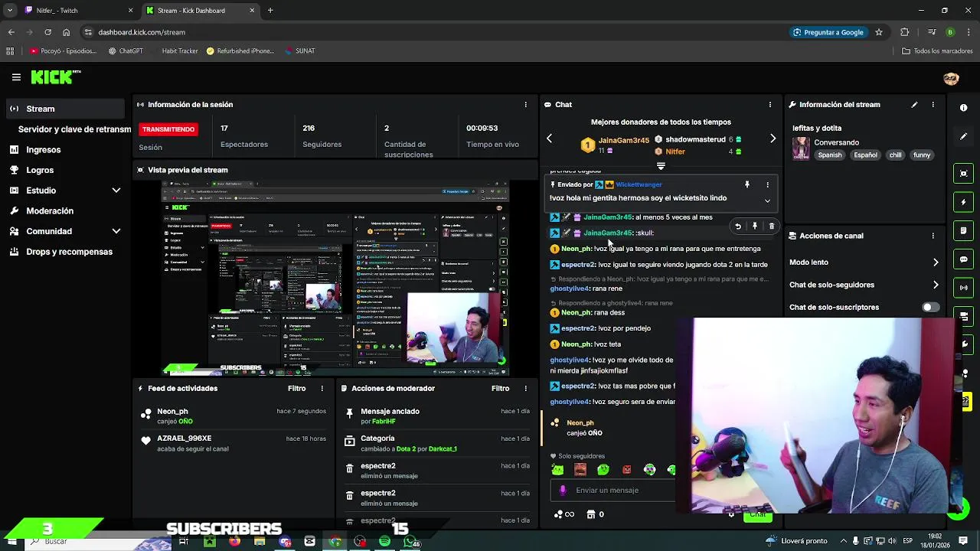Viewport: 980px width, 551px height.
Task: Delete JainaGam3r45's skull message with the trash icon
Action: pos(772,227)
